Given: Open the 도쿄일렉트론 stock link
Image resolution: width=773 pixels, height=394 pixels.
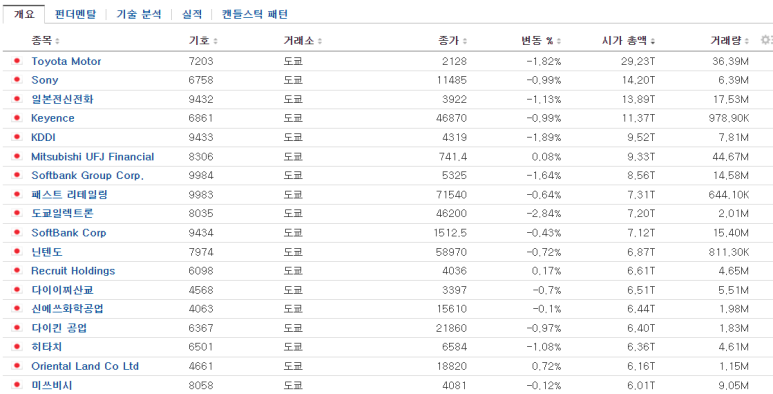Looking at the screenshot, I should [62, 214].
